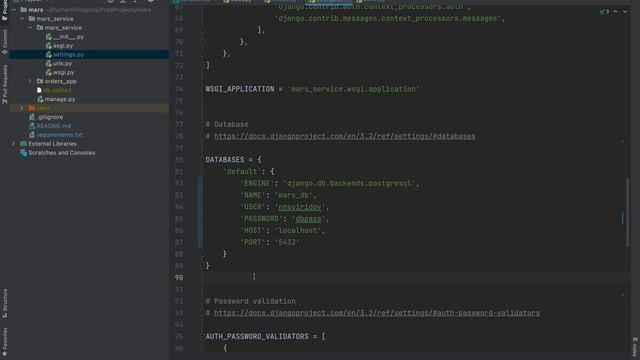The width and height of the screenshot is (640, 360).
Task: Click the underlined nnsviridov username
Action: (300, 207)
